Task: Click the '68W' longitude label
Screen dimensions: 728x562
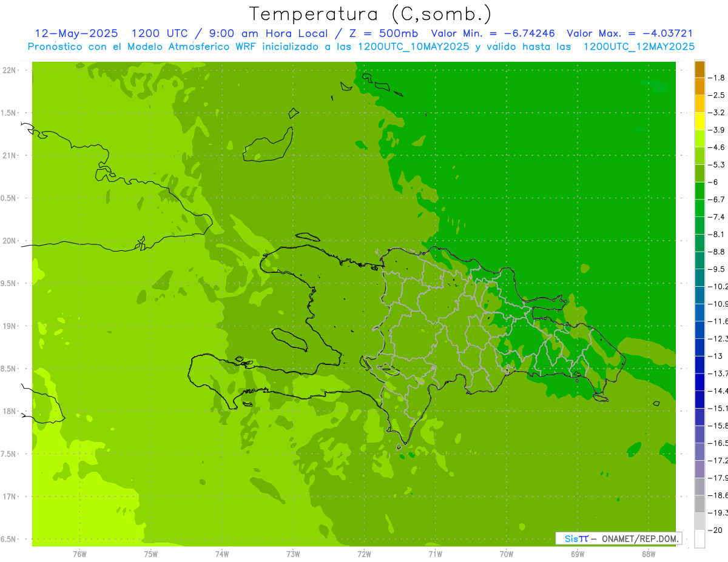Action: pyautogui.click(x=649, y=554)
